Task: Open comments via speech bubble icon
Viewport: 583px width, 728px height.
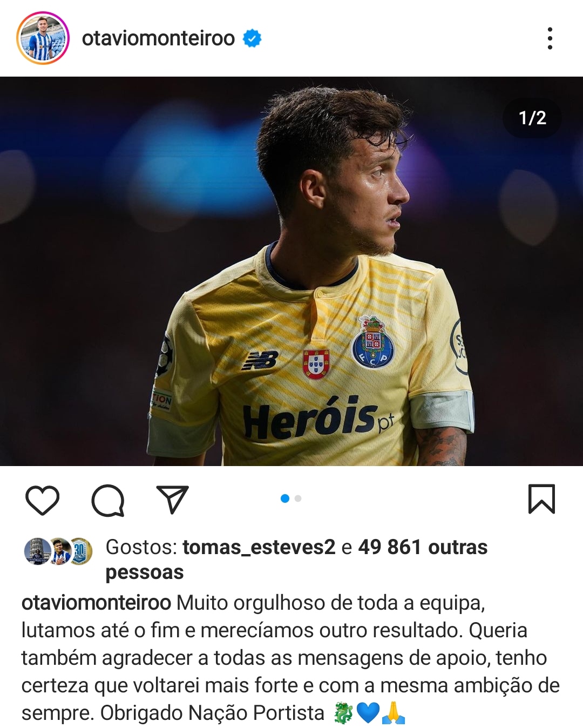Action: click(108, 500)
